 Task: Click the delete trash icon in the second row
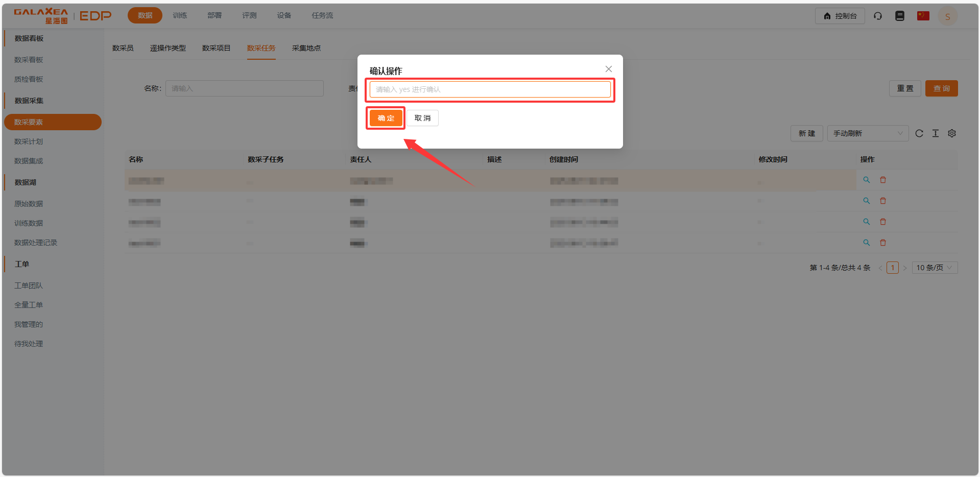click(x=882, y=201)
